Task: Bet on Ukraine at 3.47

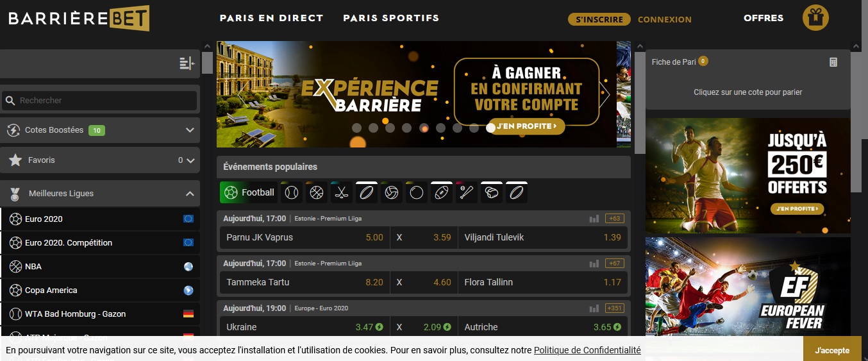Action: [x=304, y=327]
